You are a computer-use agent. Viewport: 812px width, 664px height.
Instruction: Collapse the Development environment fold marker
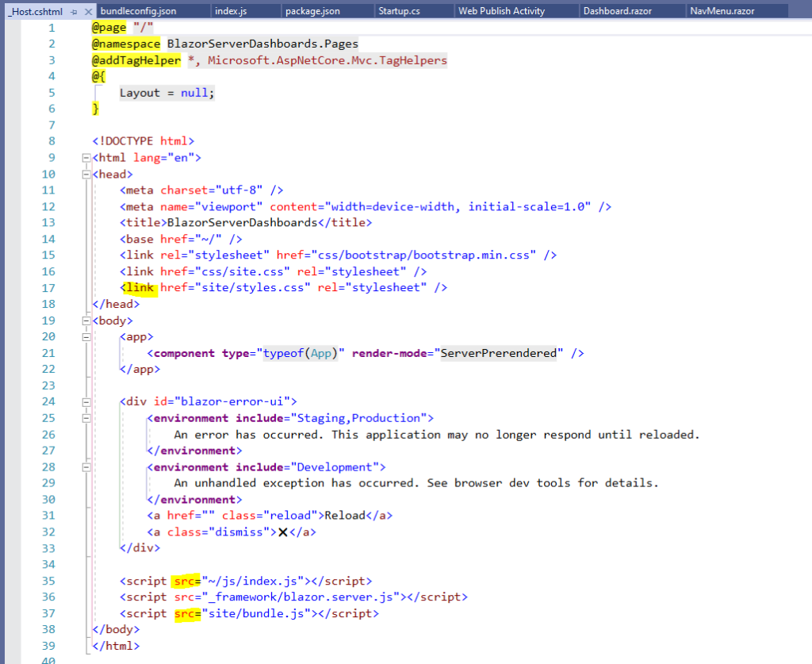(x=86, y=466)
